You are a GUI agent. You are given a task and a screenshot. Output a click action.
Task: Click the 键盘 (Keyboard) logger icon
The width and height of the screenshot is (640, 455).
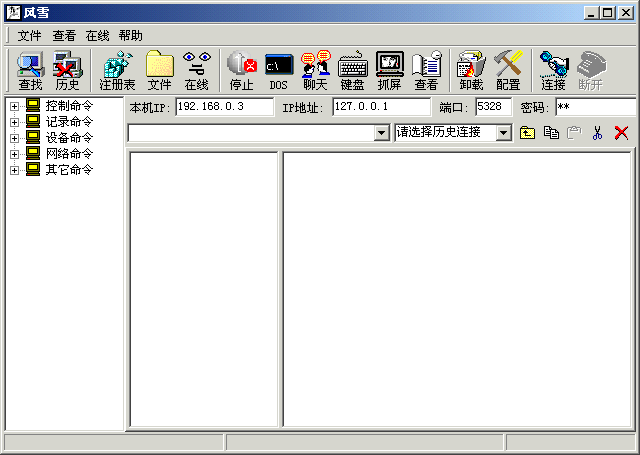(x=352, y=71)
